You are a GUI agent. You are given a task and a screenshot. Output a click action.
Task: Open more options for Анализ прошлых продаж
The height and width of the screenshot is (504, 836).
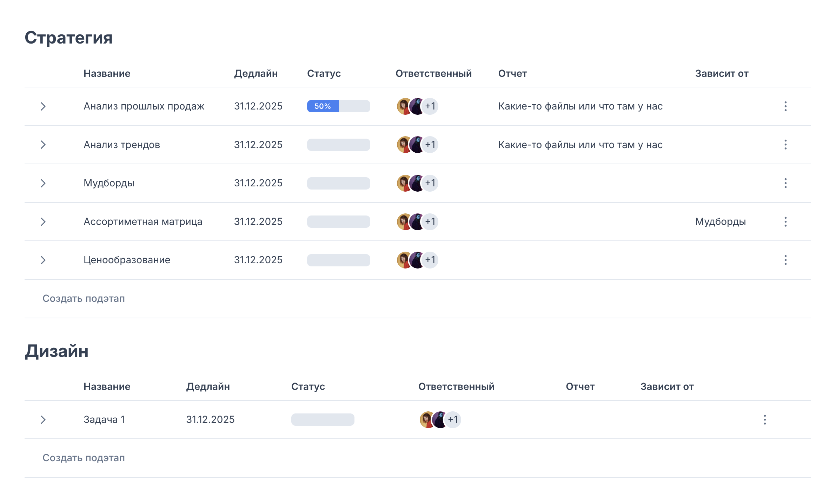pyautogui.click(x=785, y=106)
